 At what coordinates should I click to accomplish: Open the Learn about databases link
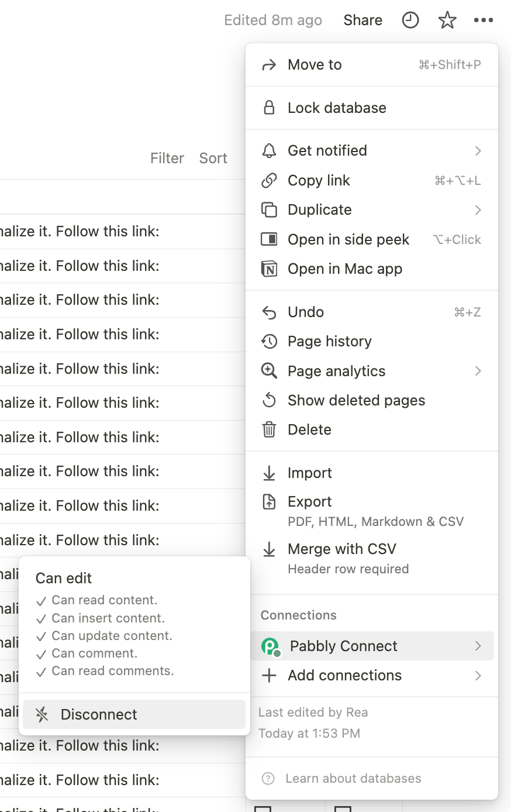pos(353,779)
